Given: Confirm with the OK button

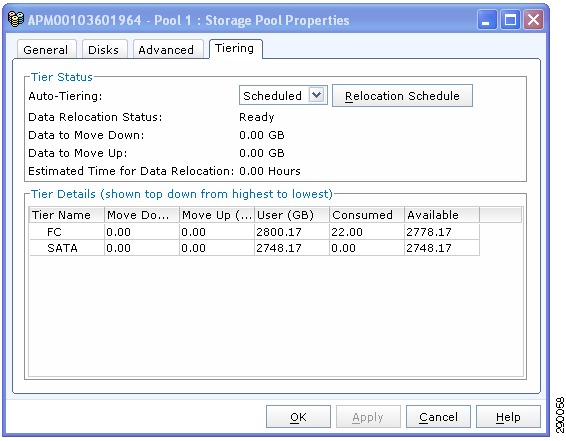Looking at the screenshot, I should coord(298,417).
